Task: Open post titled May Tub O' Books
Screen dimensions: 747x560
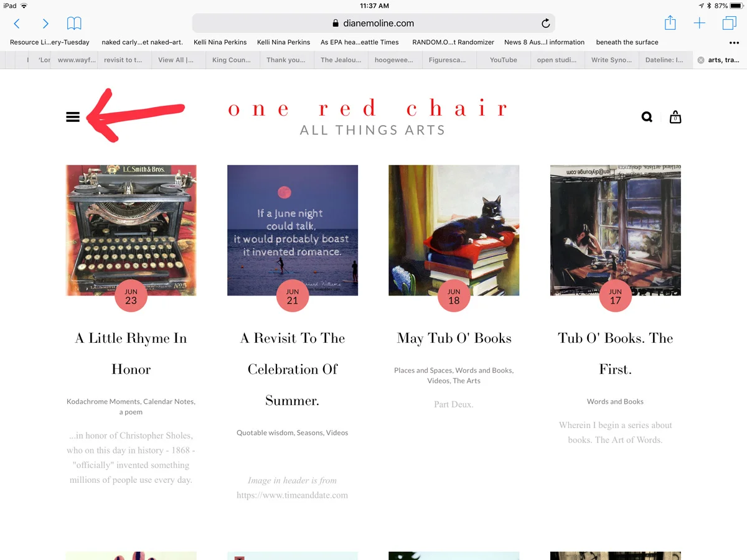Action: [x=454, y=338]
